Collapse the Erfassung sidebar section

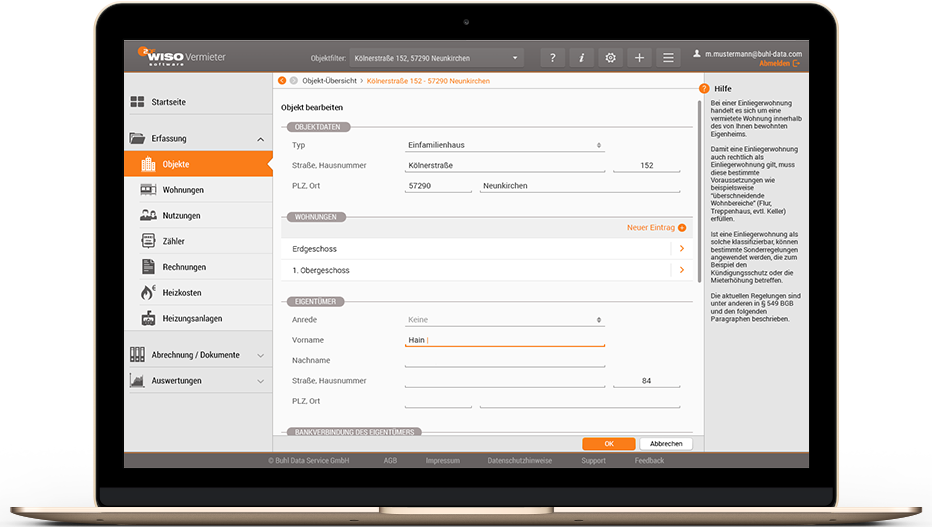click(x=261, y=139)
